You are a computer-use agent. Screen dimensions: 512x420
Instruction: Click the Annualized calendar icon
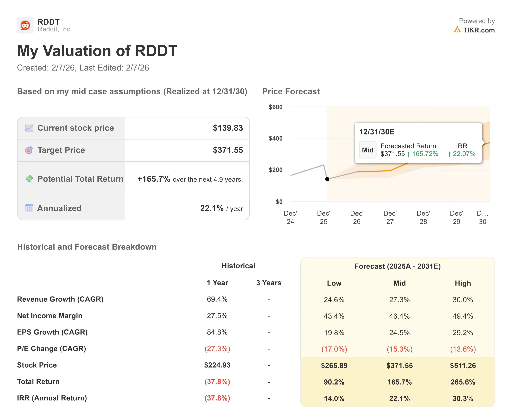pos(29,208)
